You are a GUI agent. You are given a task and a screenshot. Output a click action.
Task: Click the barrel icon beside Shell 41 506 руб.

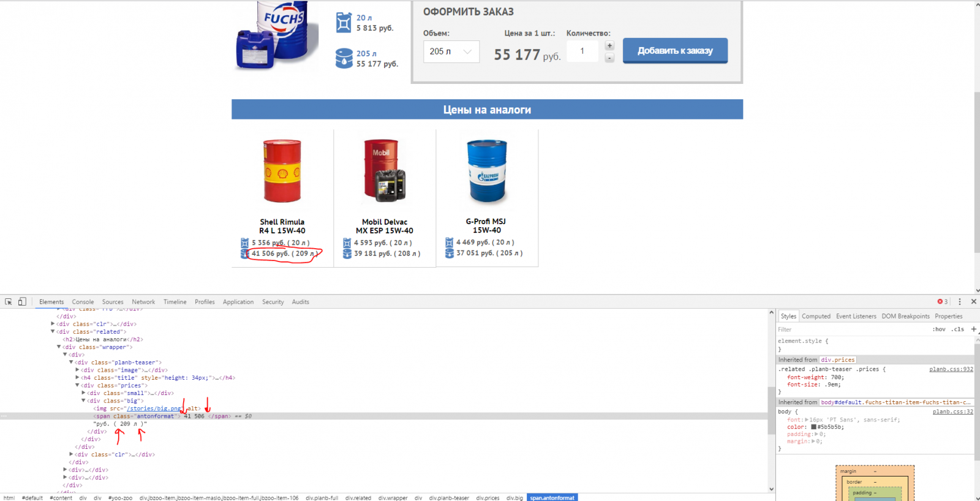point(245,254)
